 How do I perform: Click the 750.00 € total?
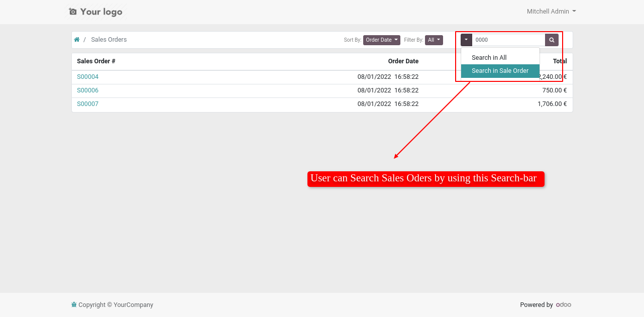coord(555,90)
